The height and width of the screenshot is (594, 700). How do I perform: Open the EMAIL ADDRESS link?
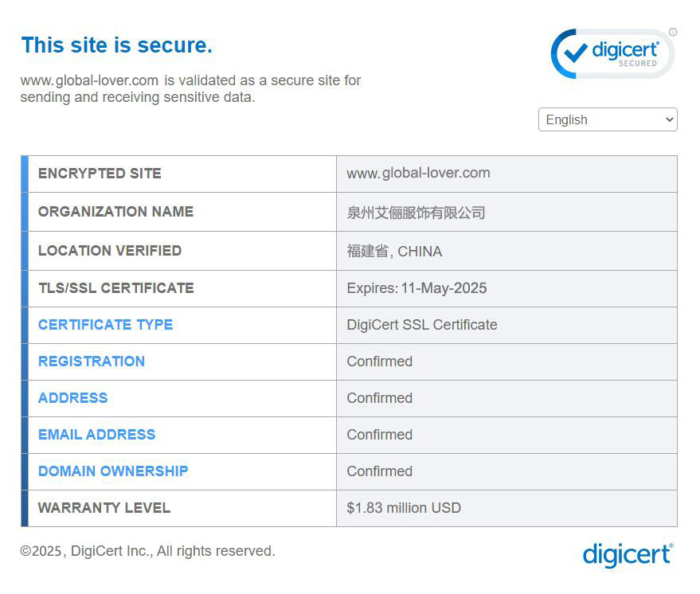pyautogui.click(x=97, y=434)
